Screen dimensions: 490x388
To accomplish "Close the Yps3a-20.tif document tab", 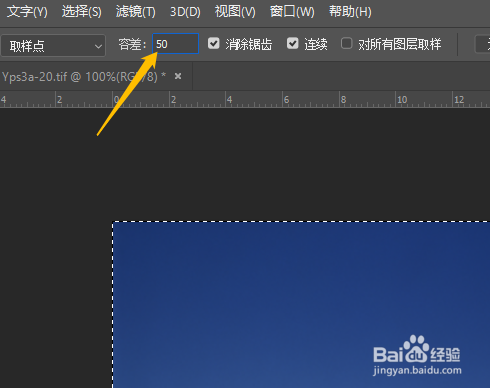I will [x=178, y=76].
